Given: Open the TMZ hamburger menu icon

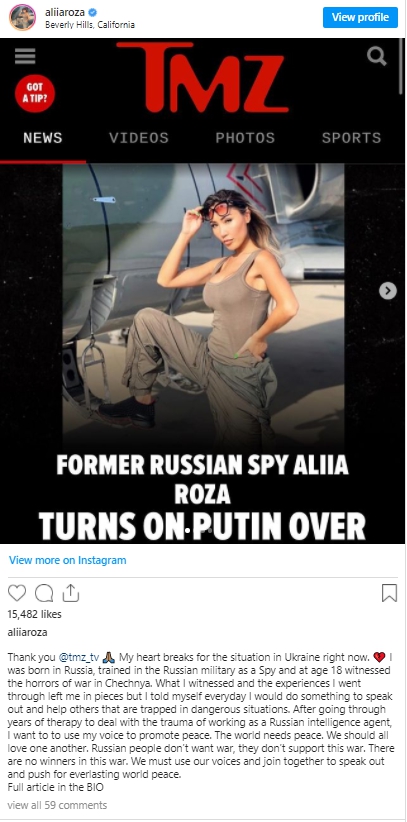Looking at the screenshot, I should point(25,56).
